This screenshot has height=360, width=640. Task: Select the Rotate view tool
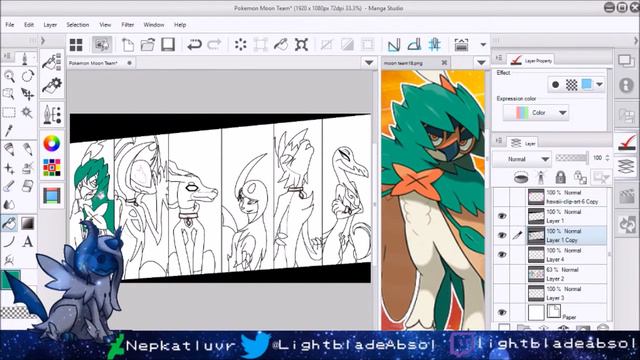tap(27, 76)
